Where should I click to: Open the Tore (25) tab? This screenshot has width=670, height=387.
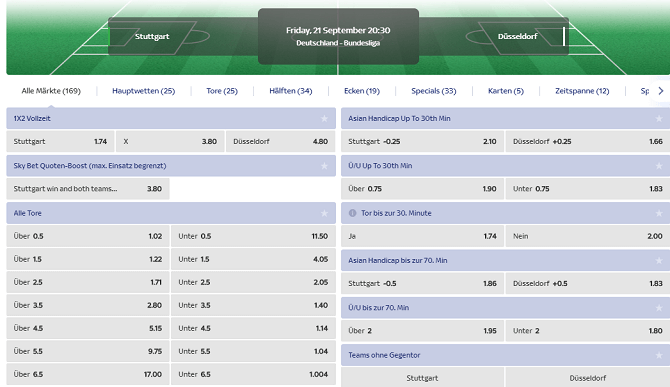(222, 91)
